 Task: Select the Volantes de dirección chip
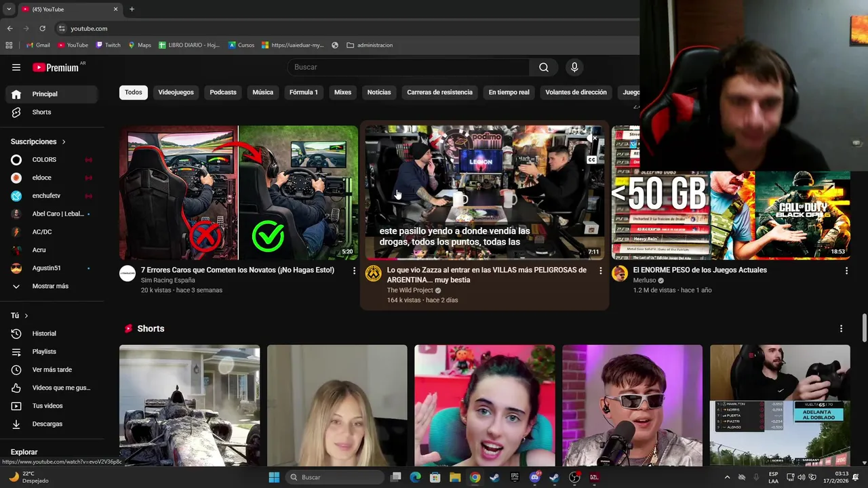(x=576, y=92)
